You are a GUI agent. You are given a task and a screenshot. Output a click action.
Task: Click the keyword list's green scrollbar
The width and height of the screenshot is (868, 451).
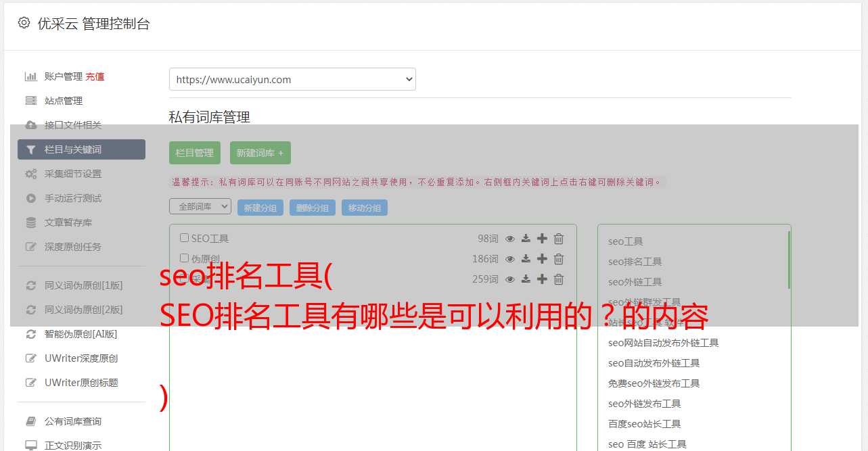789,260
